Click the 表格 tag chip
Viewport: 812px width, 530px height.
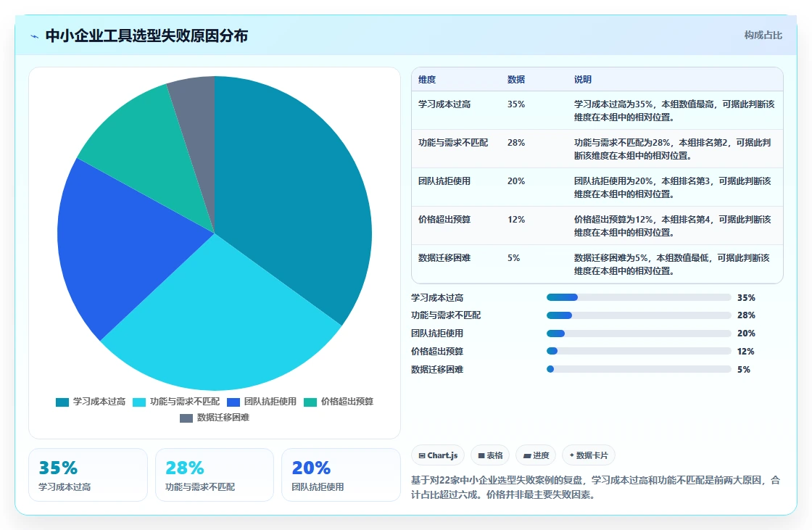coord(490,455)
